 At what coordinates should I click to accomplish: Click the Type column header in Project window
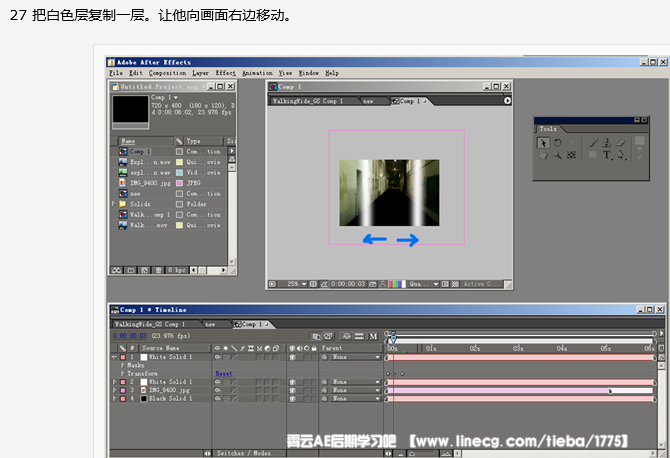[x=204, y=141]
